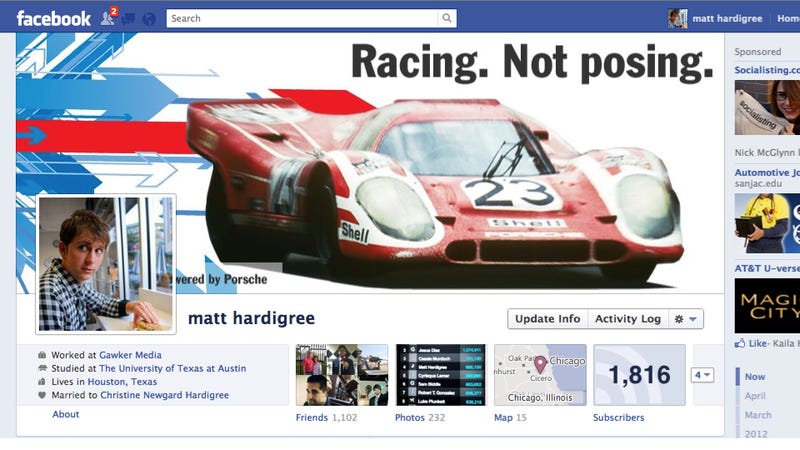This screenshot has height=450, width=800.
Task: Open the 1,816 subscribers box
Action: point(639,375)
